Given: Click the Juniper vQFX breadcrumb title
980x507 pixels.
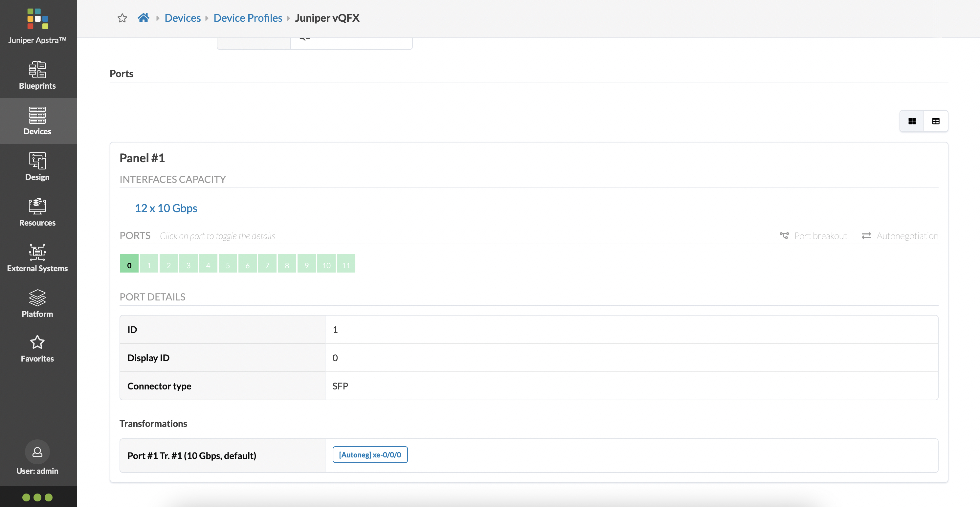Looking at the screenshot, I should [327, 18].
